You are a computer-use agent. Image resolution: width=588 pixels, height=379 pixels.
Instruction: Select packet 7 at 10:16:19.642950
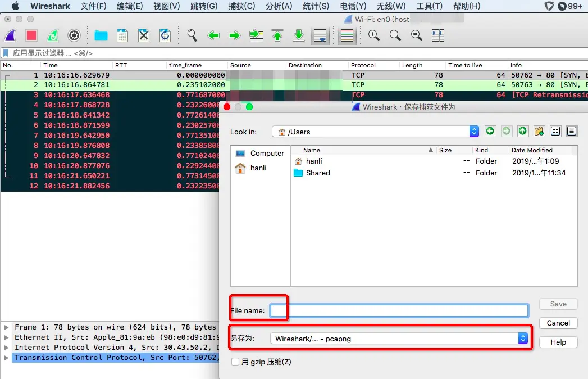coord(110,135)
